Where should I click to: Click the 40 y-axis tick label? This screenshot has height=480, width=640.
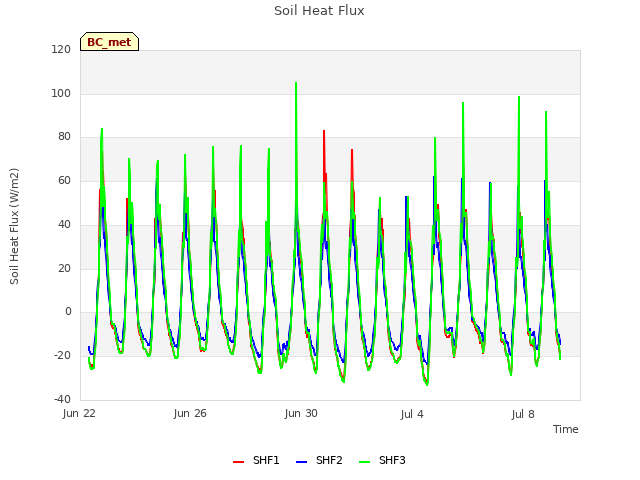click(x=64, y=224)
